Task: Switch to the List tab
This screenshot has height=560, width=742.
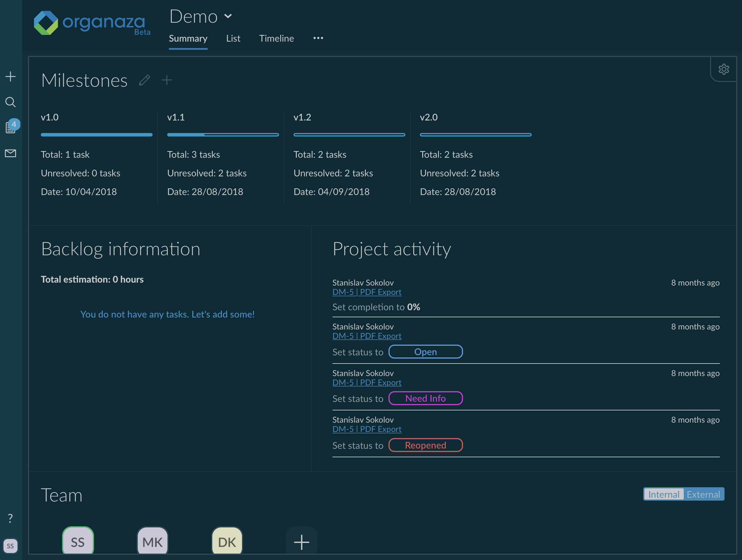Action: pyautogui.click(x=233, y=38)
